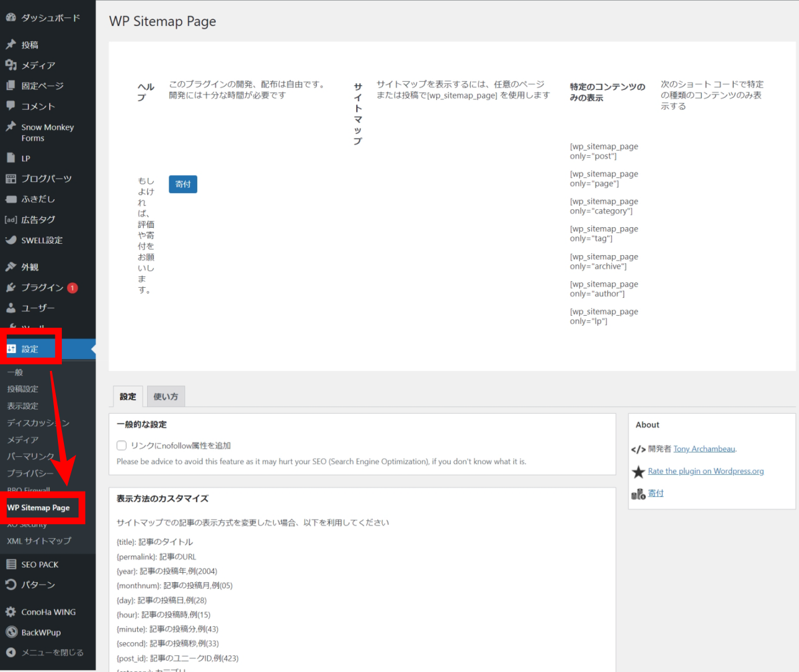799x672 pixels.
Task: Click the ふきだし sidebar icon
Action: click(x=11, y=198)
